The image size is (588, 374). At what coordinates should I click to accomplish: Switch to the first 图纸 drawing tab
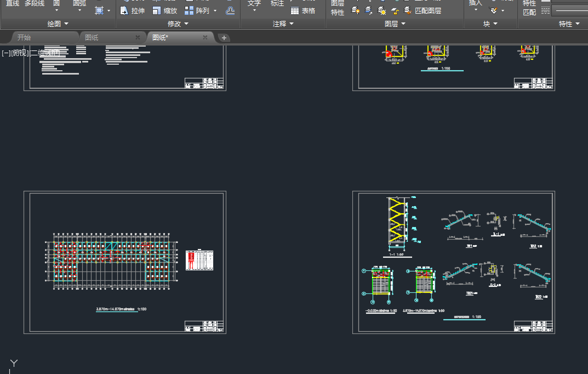[92, 37]
